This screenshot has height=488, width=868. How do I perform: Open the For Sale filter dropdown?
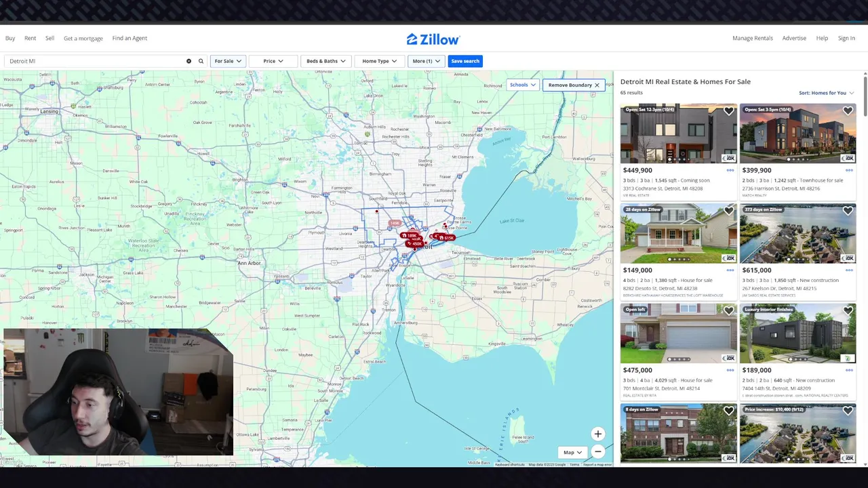tap(228, 61)
